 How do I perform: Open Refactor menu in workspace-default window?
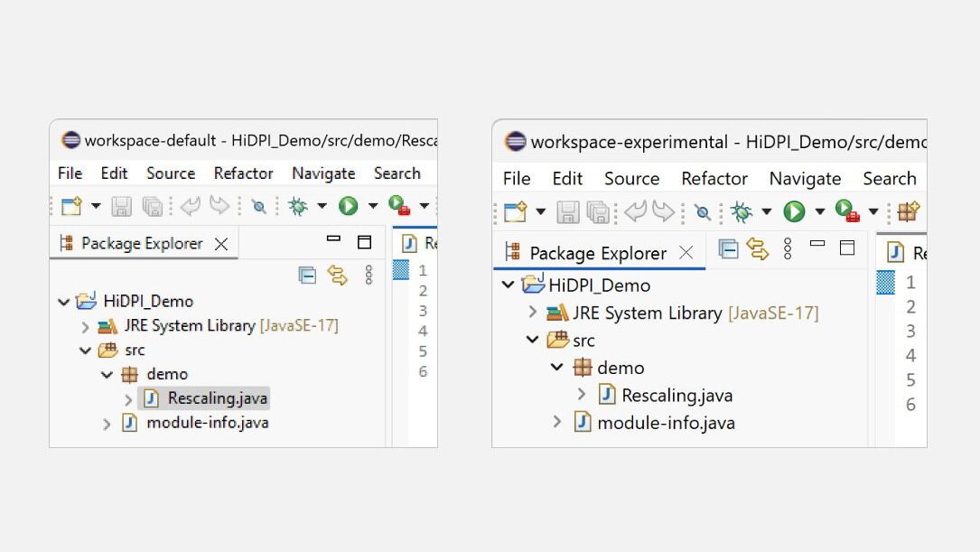243,173
